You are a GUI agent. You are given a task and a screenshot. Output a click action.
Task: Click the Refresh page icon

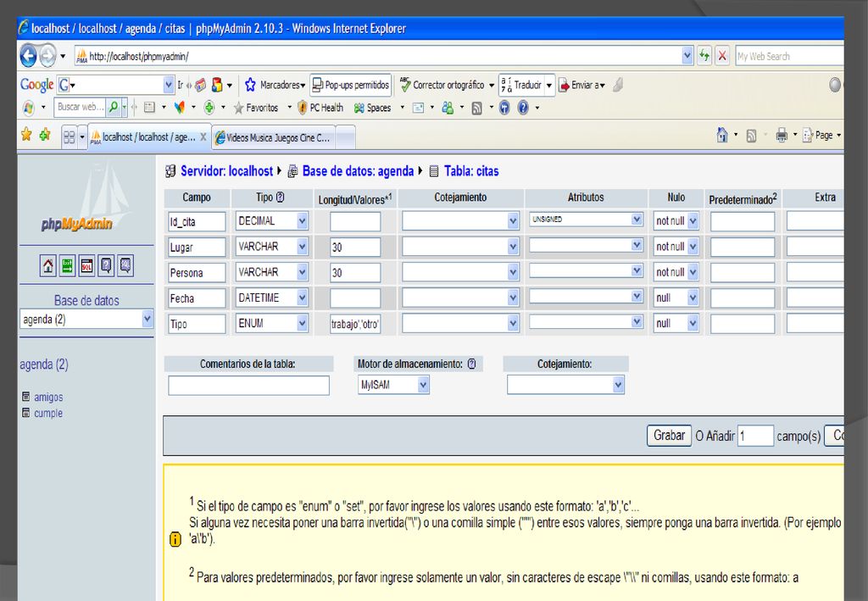coord(704,56)
